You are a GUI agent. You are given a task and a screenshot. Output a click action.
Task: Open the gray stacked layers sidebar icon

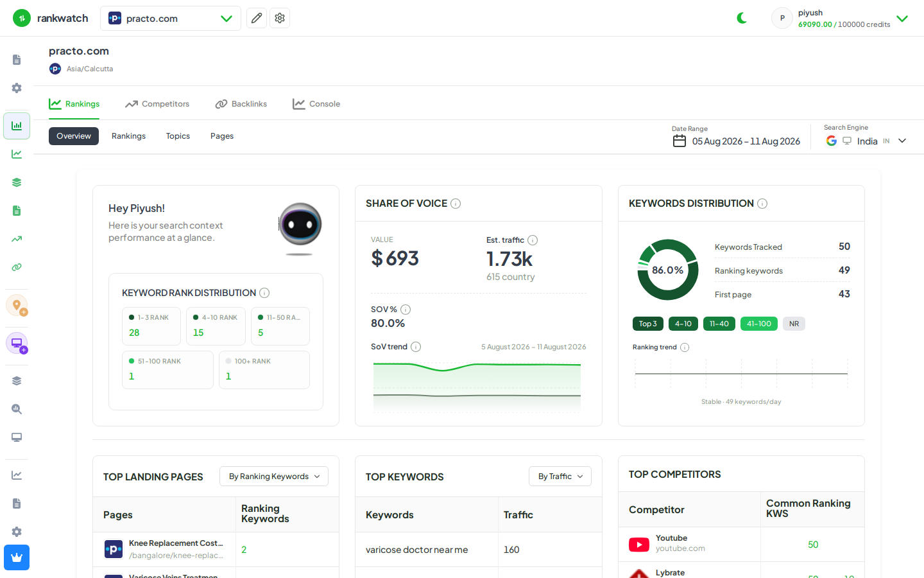pyautogui.click(x=17, y=381)
